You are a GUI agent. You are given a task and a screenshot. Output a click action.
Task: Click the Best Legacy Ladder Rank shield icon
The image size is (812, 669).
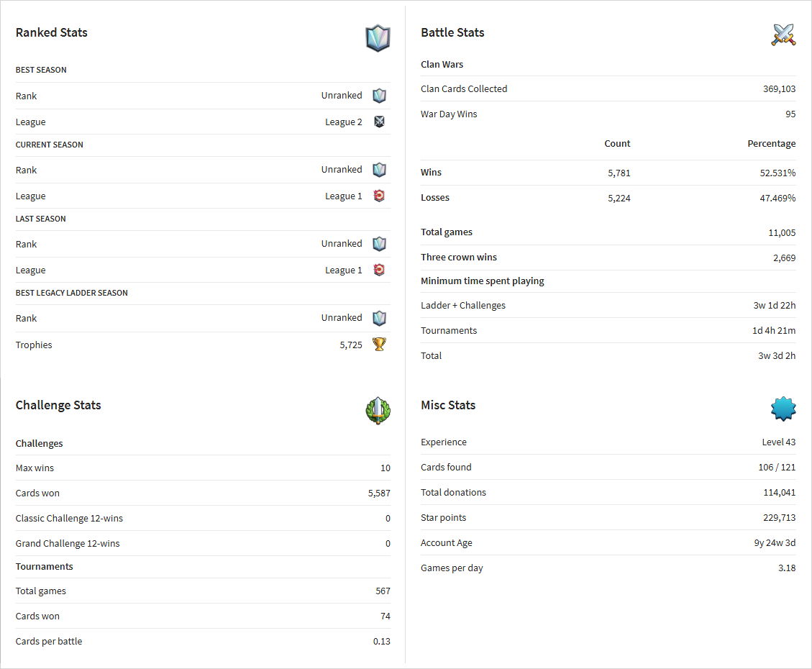tap(379, 318)
